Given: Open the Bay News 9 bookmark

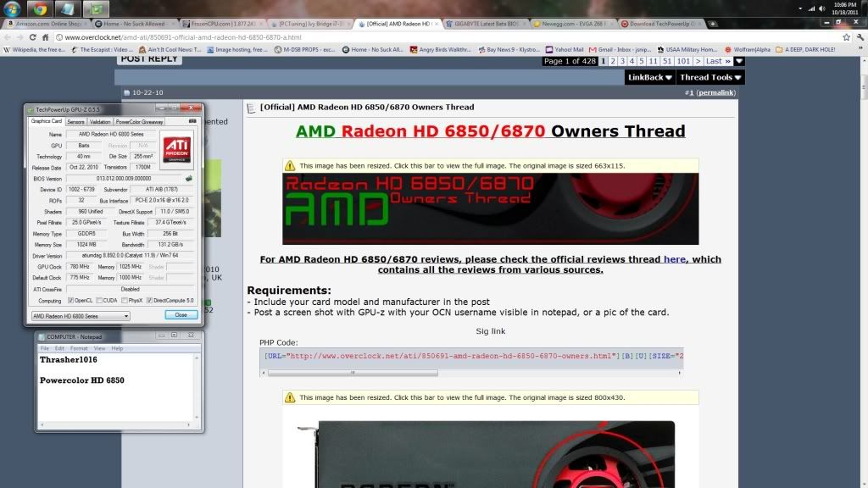Looking at the screenshot, I should pos(509,49).
